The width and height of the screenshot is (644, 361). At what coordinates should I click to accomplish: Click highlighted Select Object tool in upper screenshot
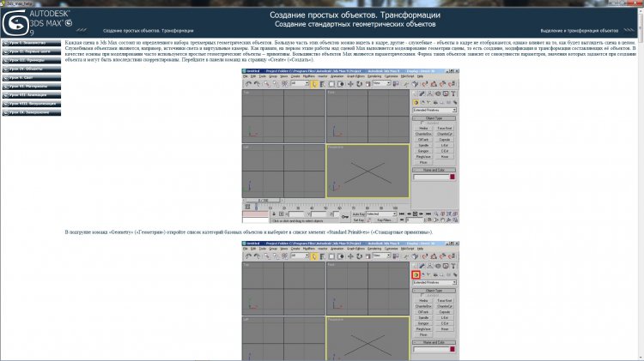pyautogui.click(x=314, y=84)
